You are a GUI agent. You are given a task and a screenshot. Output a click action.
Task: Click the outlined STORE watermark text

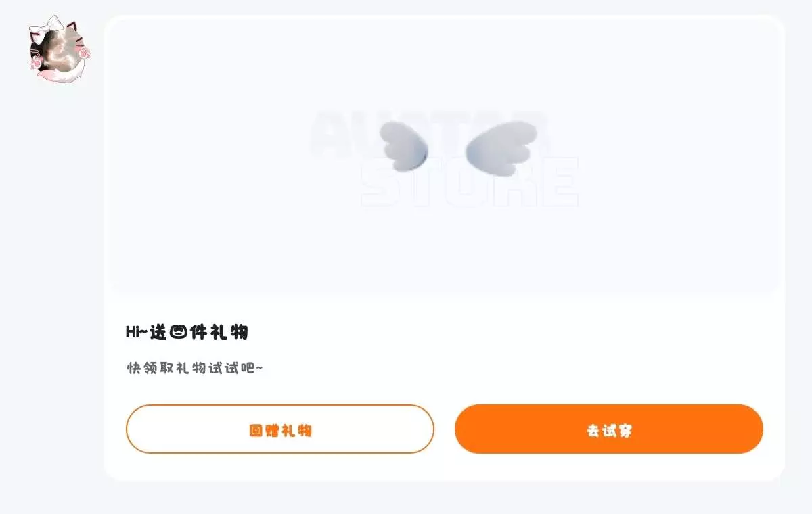pos(470,182)
